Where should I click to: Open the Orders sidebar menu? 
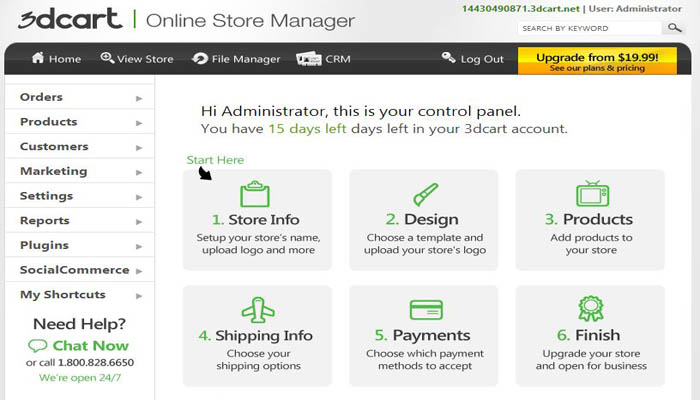79,97
